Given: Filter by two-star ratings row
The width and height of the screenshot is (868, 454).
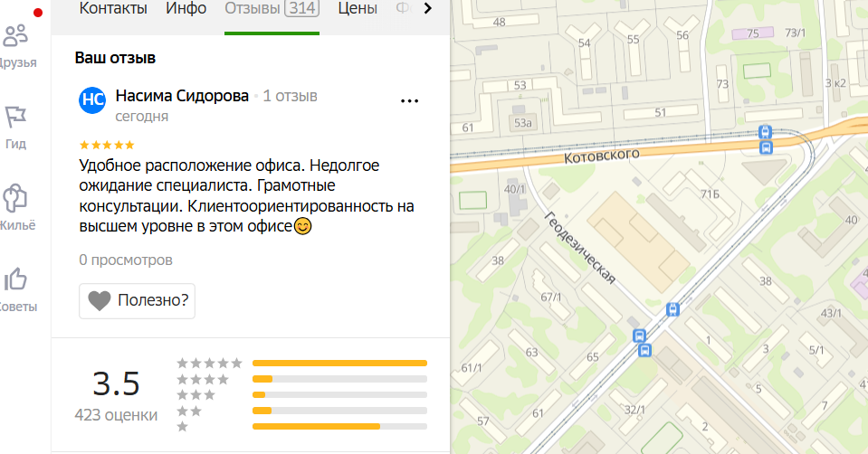Looking at the screenshot, I should tap(301, 411).
